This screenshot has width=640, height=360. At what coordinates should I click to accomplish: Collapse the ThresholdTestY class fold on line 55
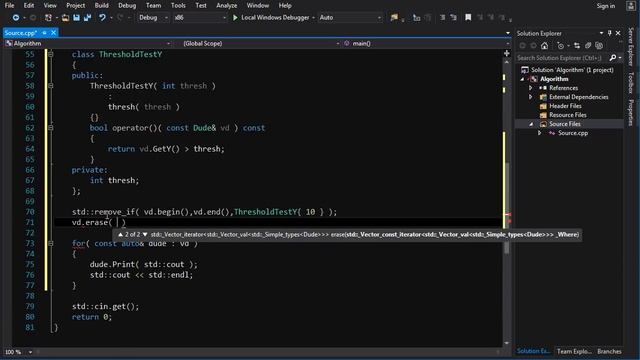51,54
